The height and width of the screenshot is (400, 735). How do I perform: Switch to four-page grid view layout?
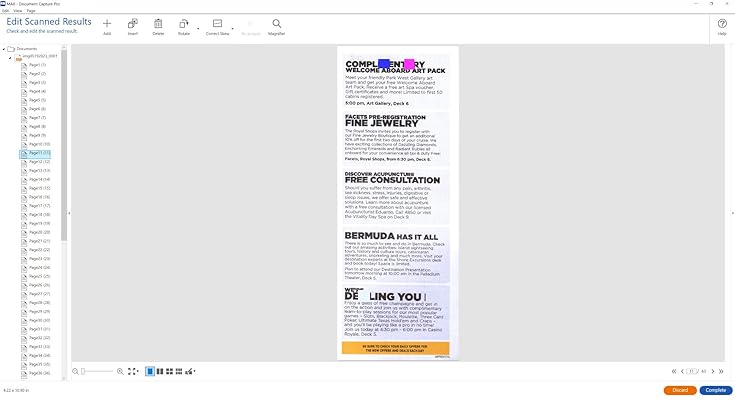[x=169, y=371]
